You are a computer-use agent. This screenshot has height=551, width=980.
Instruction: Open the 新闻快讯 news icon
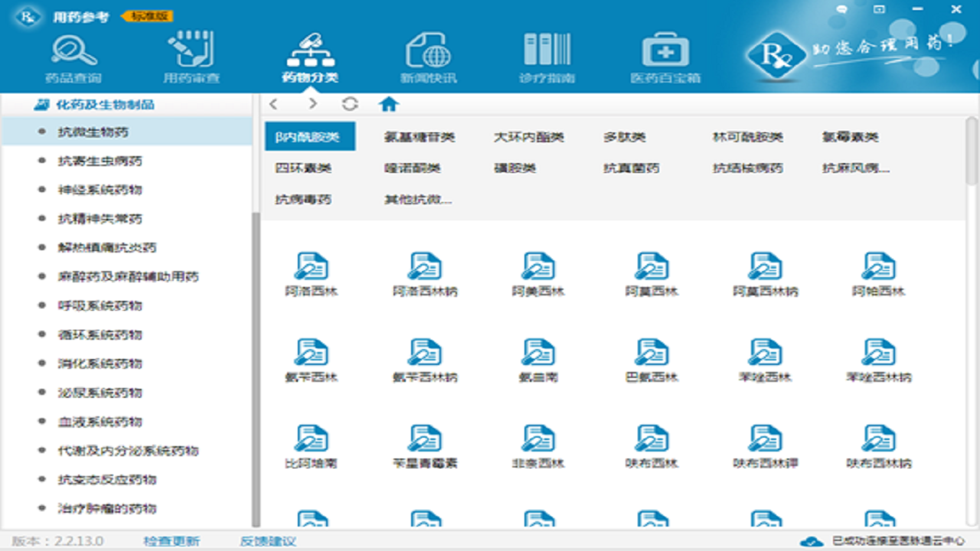point(428,56)
